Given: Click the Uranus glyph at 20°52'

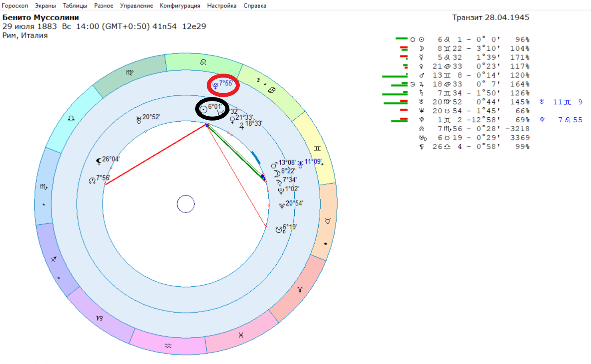Looking at the screenshot, I should pos(139,119).
